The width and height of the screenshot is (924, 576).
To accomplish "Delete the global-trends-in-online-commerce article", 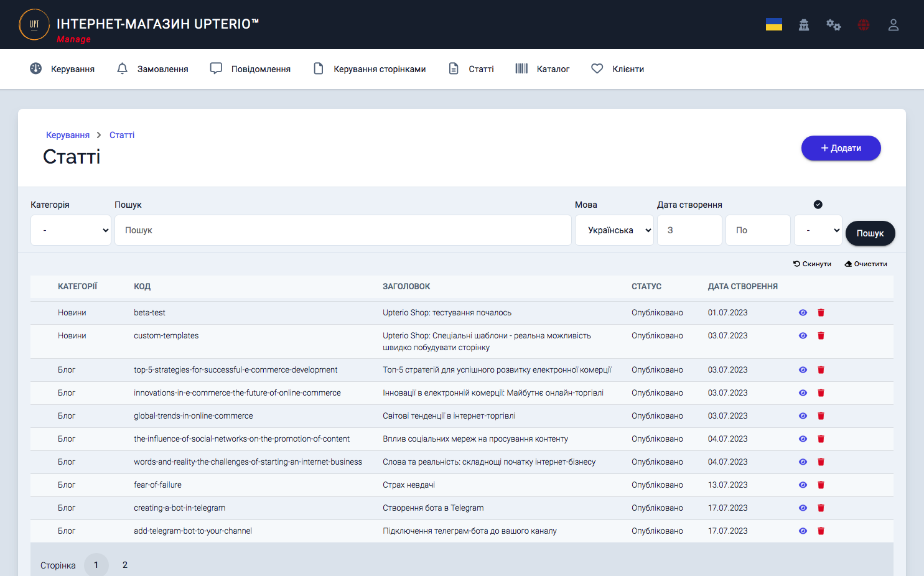I will click(821, 416).
